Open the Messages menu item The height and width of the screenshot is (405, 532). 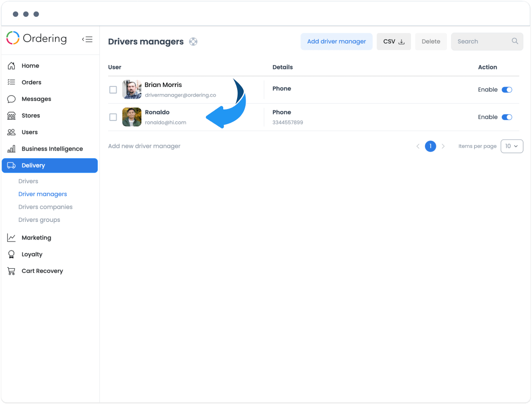pyautogui.click(x=50, y=99)
